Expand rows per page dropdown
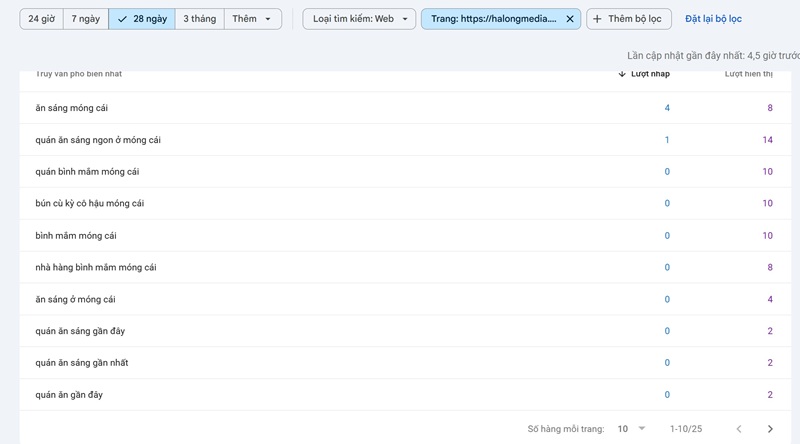This screenshot has width=800, height=444. click(631, 429)
